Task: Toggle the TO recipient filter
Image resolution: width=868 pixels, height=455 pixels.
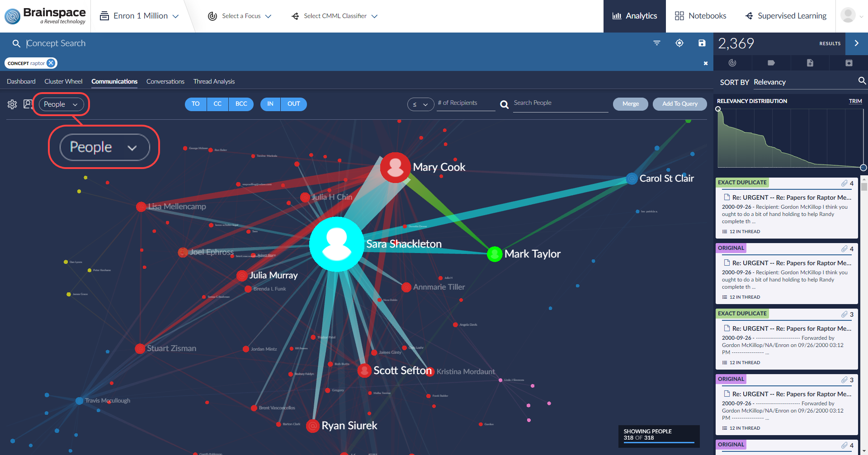Action: pos(196,104)
